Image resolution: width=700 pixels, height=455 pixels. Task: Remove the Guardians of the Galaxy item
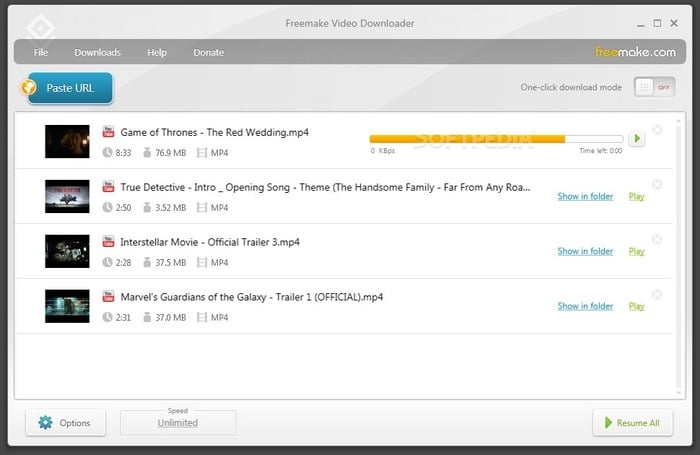[657, 294]
